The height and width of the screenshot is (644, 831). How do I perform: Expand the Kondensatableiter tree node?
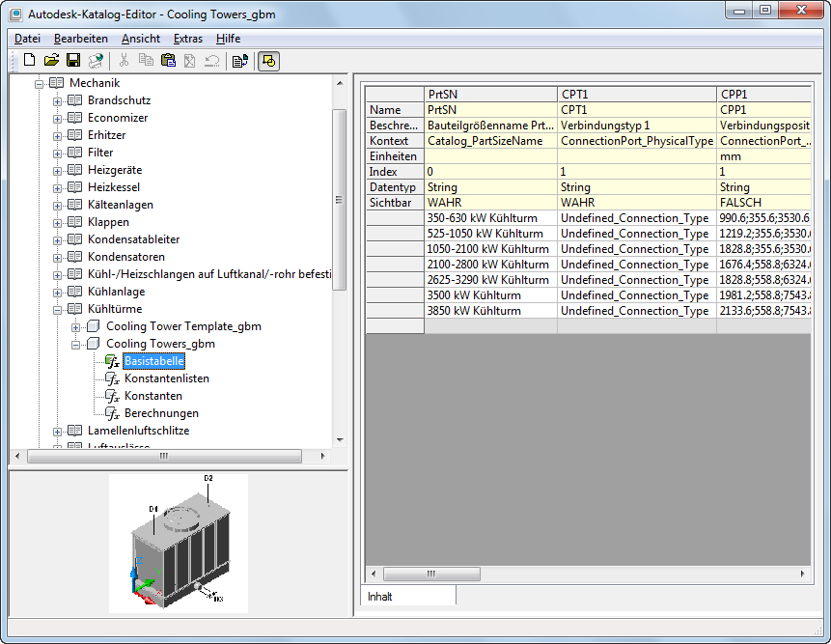[57, 240]
